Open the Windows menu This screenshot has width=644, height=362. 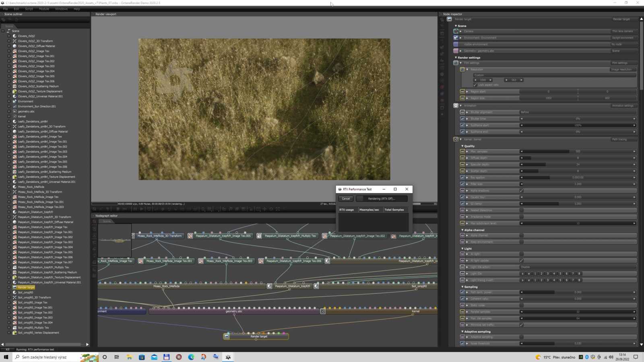(61, 9)
